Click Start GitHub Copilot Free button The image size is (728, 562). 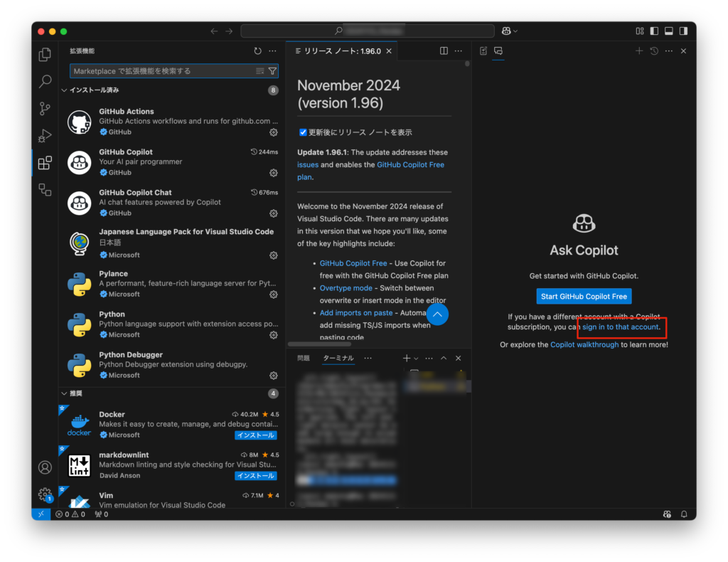584,297
